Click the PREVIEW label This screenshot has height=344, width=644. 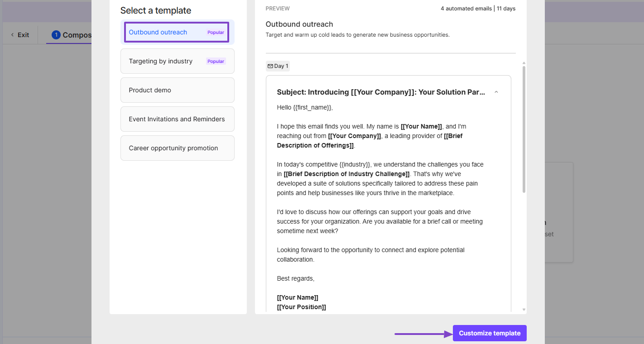[x=278, y=9]
